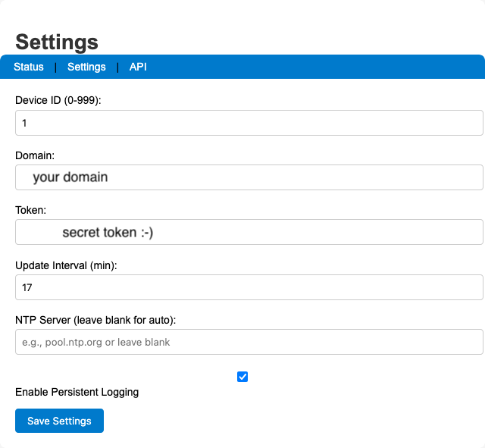This screenshot has height=448, width=485.
Task: Click the blacked-out token value
Action: pos(126,233)
